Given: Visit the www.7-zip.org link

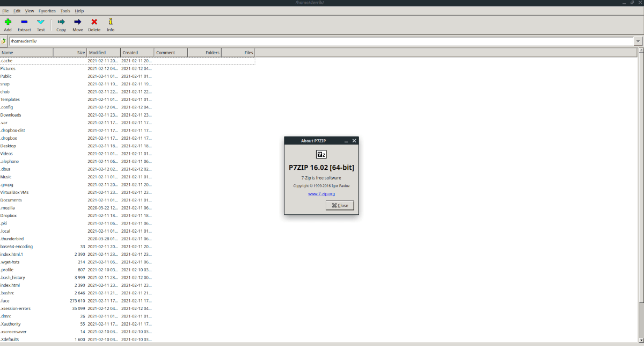Looking at the screenshot, I should pyautogui.click(x=321, y=193).
